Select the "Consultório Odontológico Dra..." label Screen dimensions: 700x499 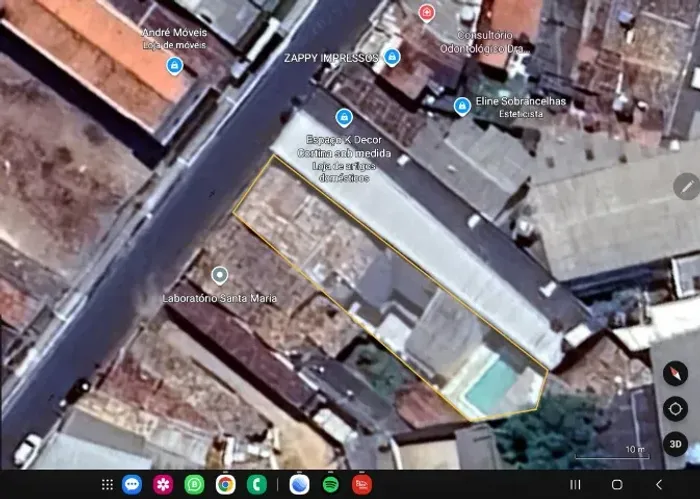(485, 42)
